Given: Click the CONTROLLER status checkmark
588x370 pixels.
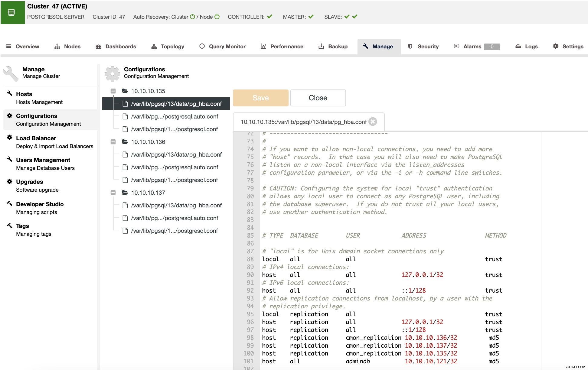Looking at the screenshot, I should [269, 17].
